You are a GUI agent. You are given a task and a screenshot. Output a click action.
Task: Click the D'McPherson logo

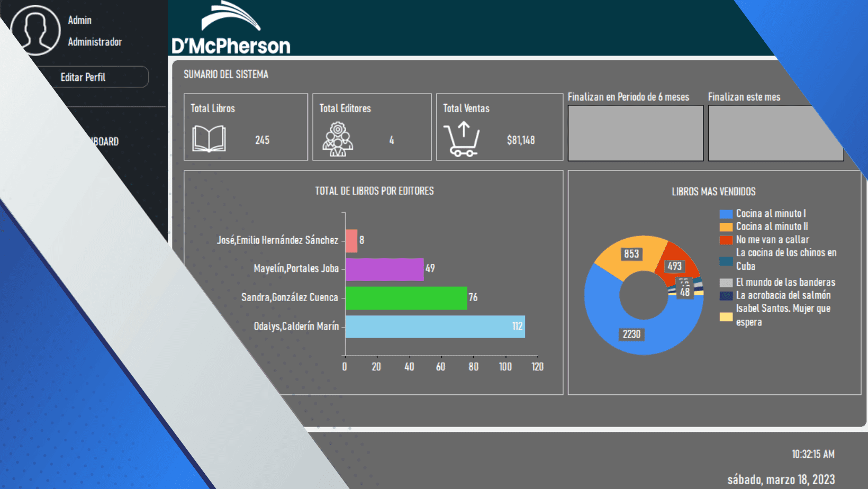click(x=231, y=28)
